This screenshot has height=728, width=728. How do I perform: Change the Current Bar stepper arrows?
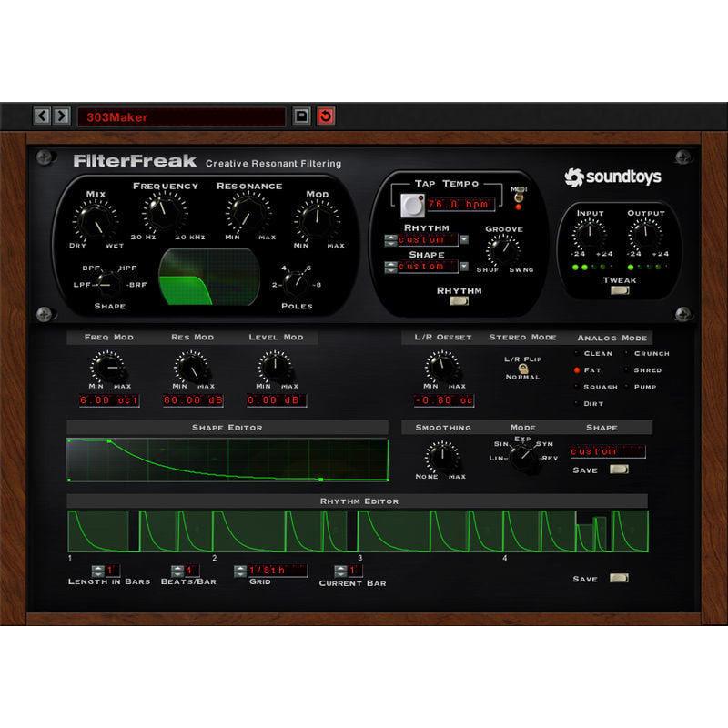pyautogui.click(x=340, y=571)
